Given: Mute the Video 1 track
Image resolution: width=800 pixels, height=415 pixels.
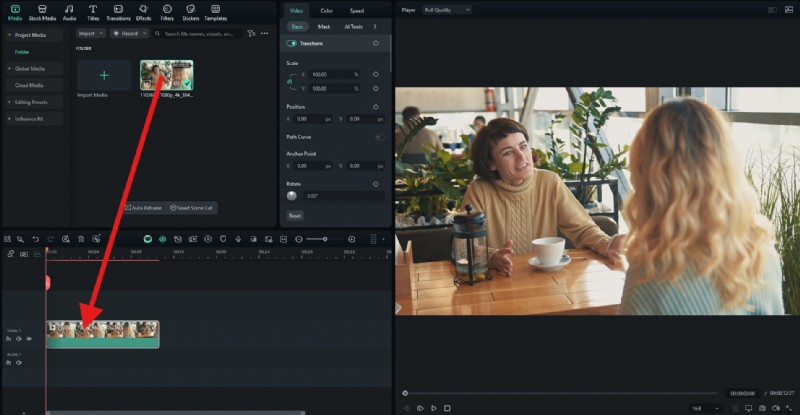Looking at the screenshot, I should tap(19, 338).
